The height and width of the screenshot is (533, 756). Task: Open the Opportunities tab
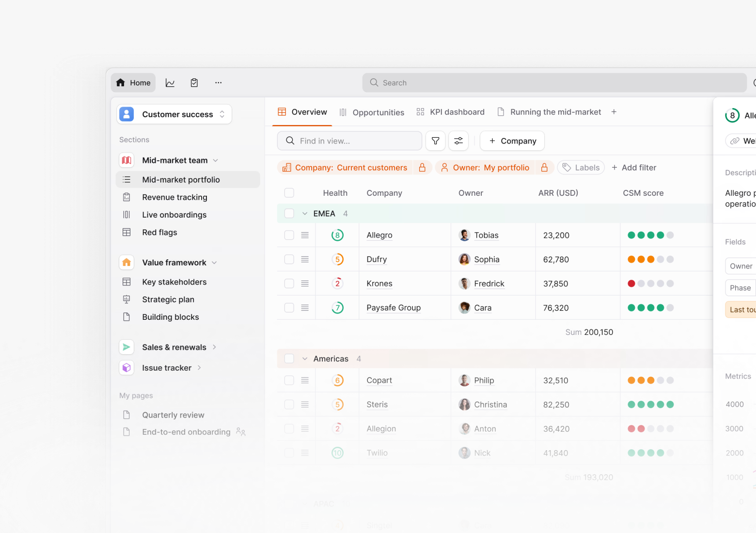(372, 112)
